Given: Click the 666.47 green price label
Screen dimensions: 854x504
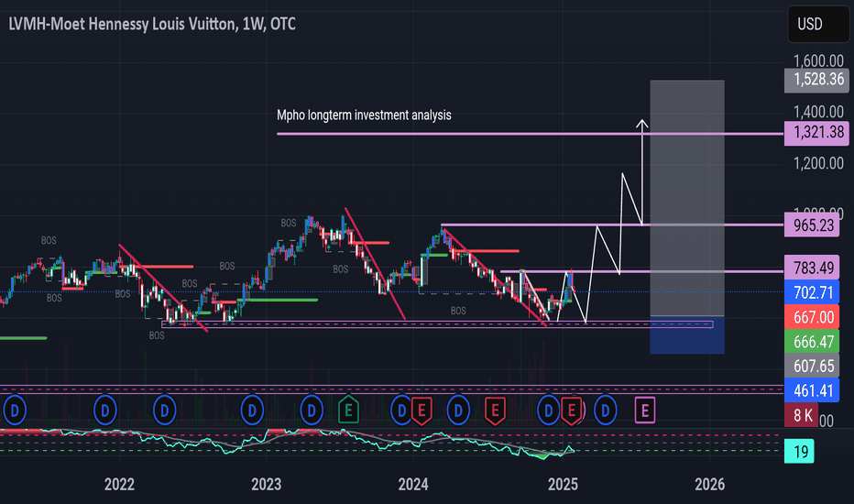Looking at the screenshot, I should click(812, 342).
